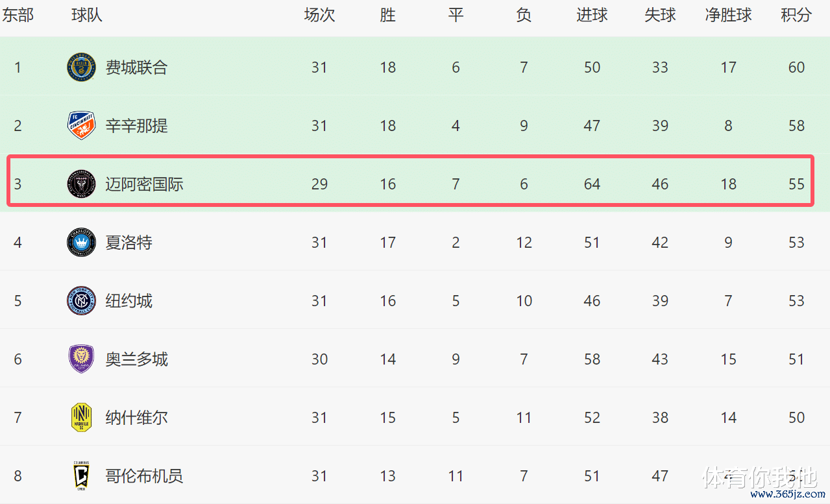
Task: Click the 场次 matches played header
Action: click(319, 15)
